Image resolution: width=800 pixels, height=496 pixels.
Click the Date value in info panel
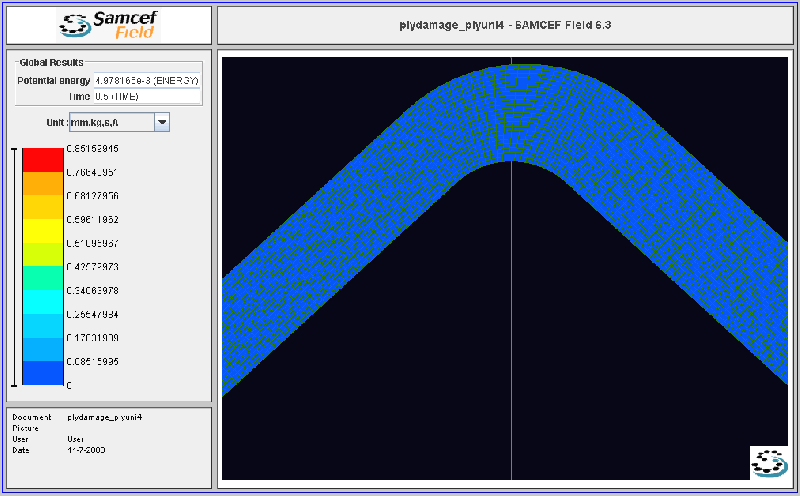pos(86,450)
